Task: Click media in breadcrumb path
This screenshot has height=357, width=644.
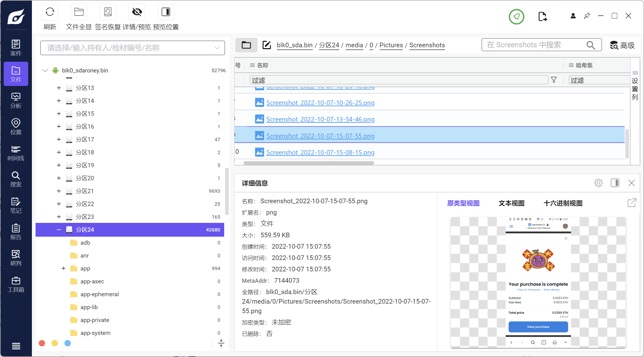Action: (354, 45)
